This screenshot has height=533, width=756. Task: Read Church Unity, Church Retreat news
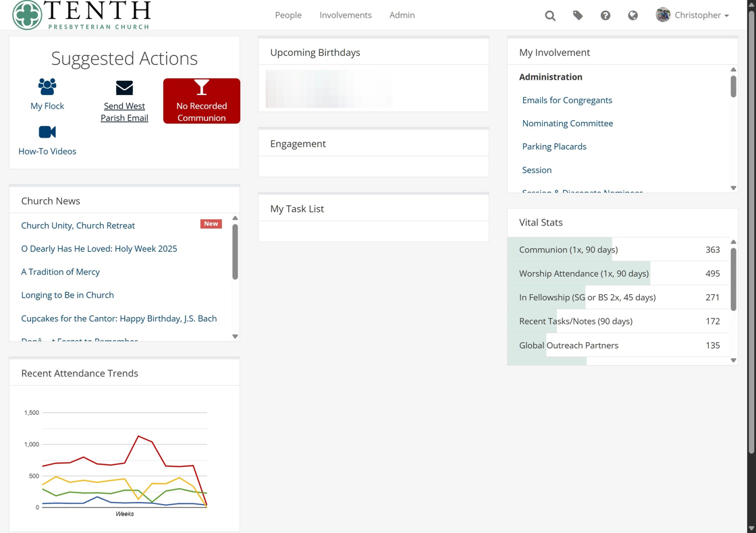pos(78,225)
